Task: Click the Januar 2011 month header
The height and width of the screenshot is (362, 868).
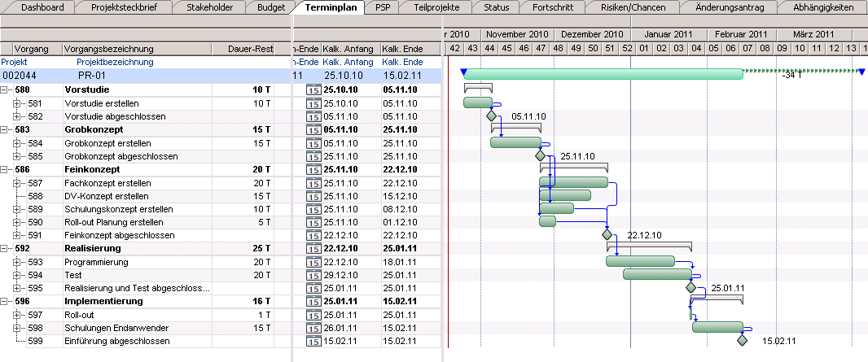Action: point(669,34)
